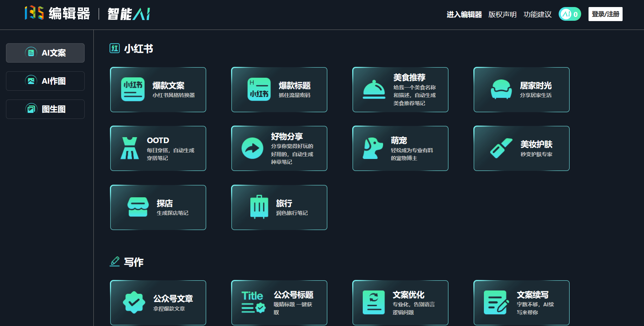The image size is (644, 326).
Task: Click the pen-paper icon on 文案续写
Action: pyautogui.click(x=495, y=302)
